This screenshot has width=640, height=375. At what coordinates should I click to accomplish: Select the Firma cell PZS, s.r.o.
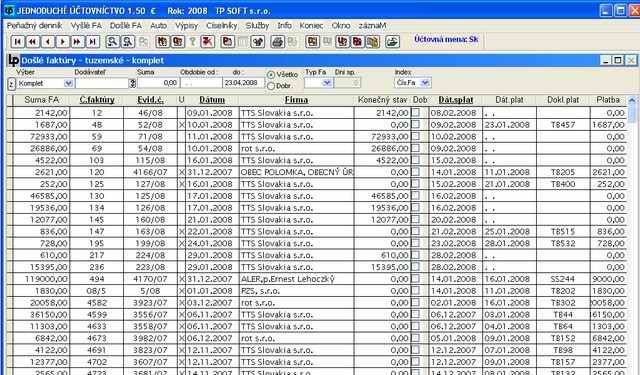(296, 291)
